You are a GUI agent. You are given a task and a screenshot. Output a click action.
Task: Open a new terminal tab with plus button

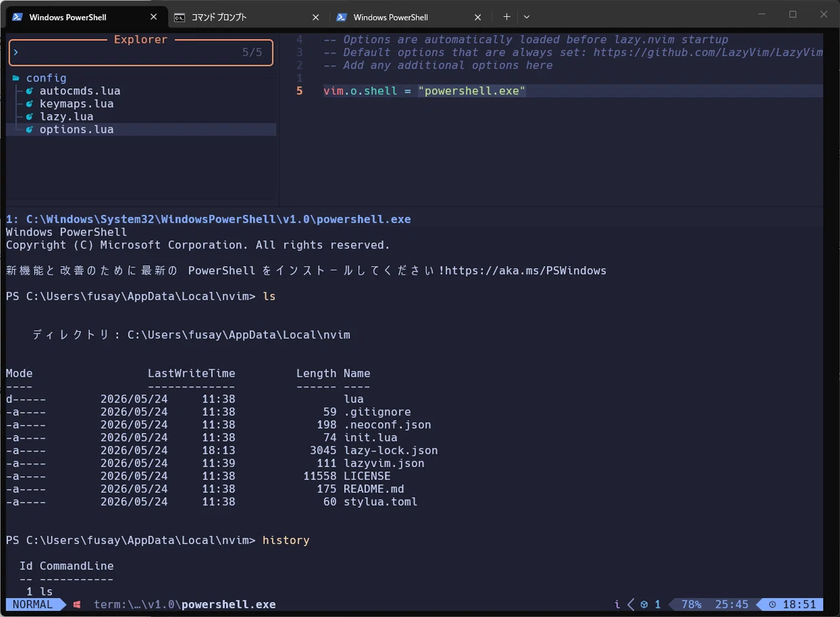pos(507,17)
